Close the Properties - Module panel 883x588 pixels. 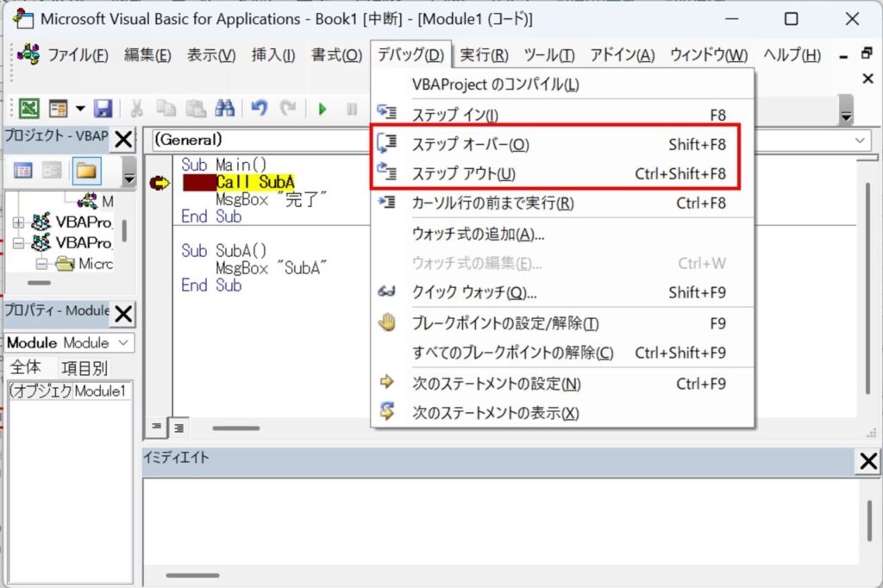point(123,314)
